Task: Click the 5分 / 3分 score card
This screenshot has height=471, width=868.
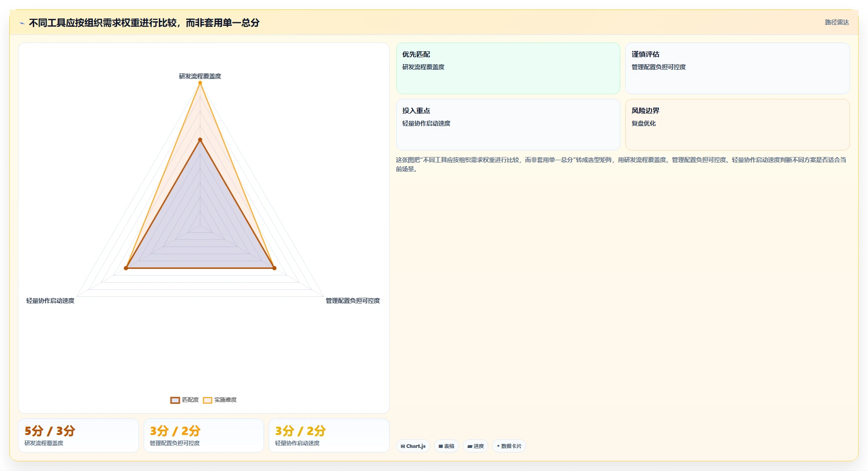Action: pos(78,435)
